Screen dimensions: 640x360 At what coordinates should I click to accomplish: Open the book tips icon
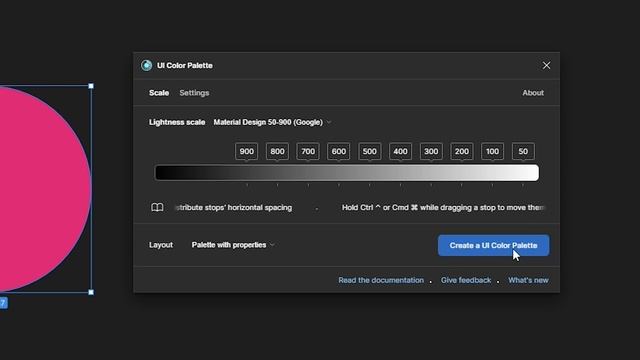pos(157,207)
